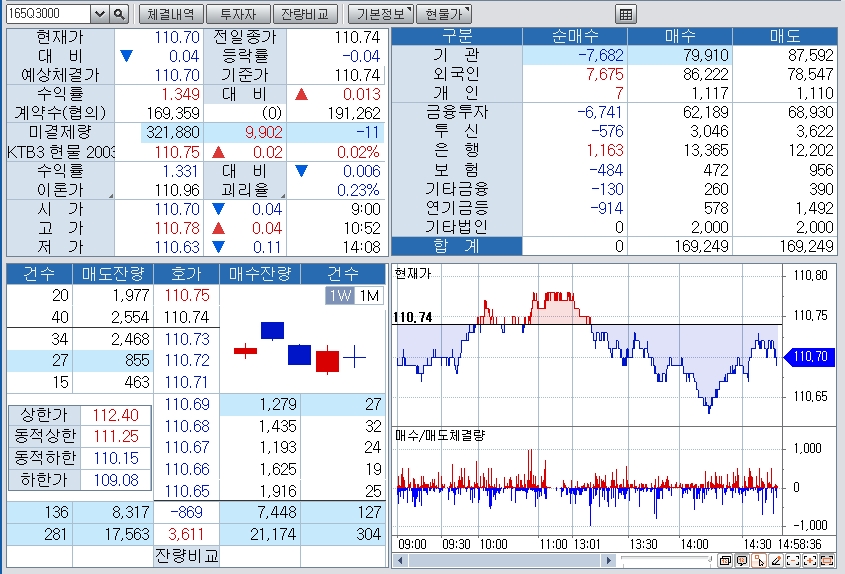The image size is (845, 574).
Task: Click the symbol code input 165Q3000
Action: 49,14
